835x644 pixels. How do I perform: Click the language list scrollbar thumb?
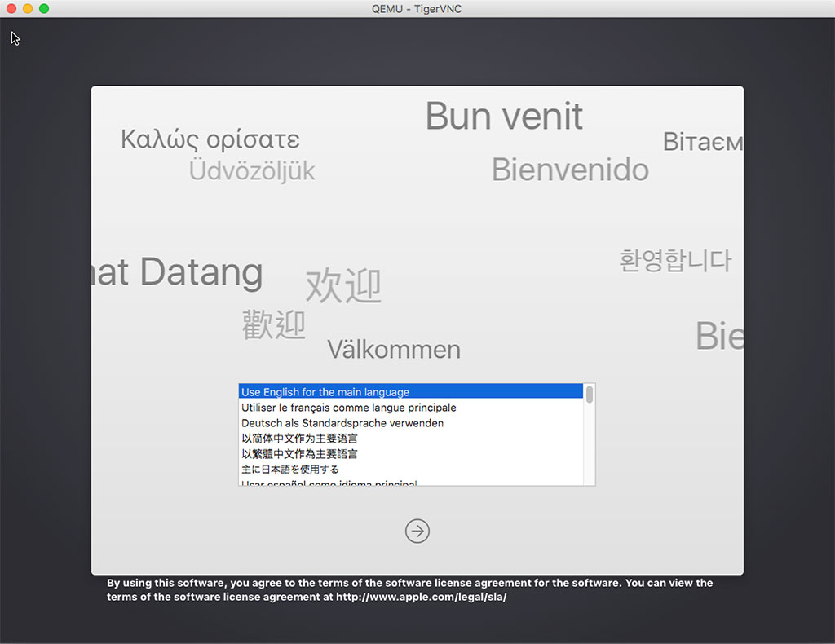tap(589, 395)
